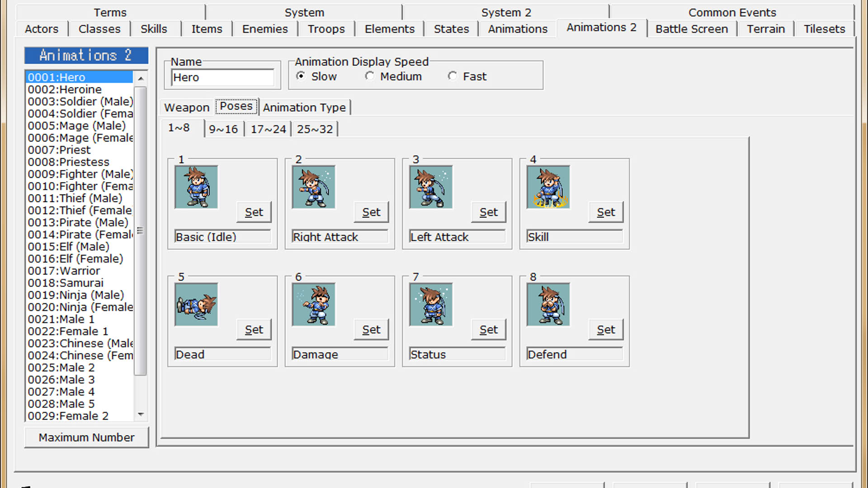
Task: Click the Status pose sprite image
Action: tap(431, 305)
